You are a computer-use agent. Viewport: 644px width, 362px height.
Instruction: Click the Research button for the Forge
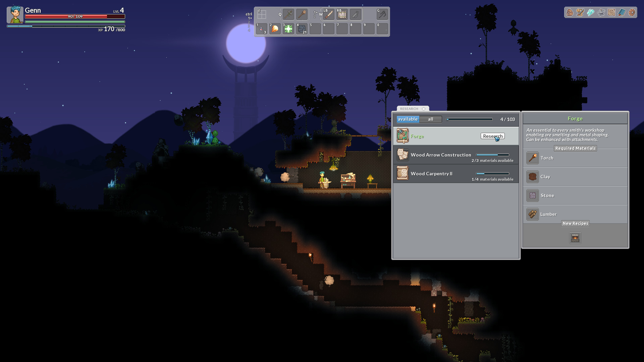[x=492, y=136]
